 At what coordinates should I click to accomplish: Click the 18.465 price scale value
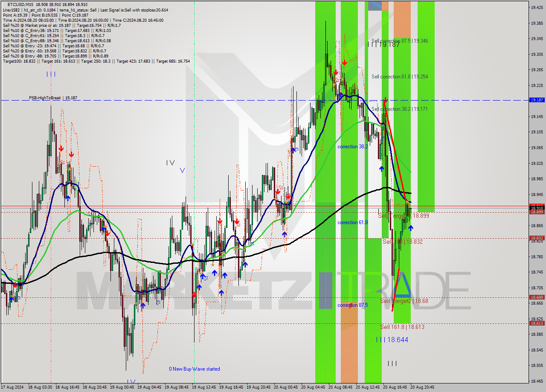(x=537, y=381)
